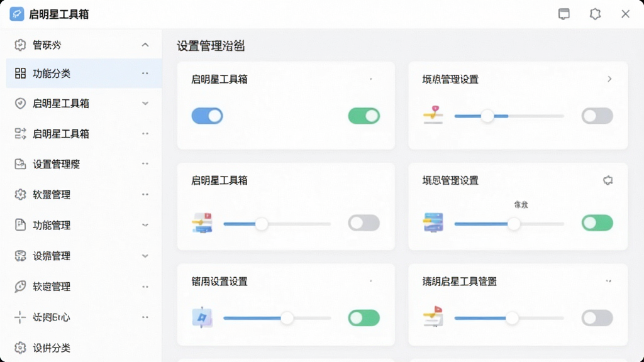Open the dots menu of the chat-icon sidebar row
This screenshot has height=362, width=644.
coord(145,287)
